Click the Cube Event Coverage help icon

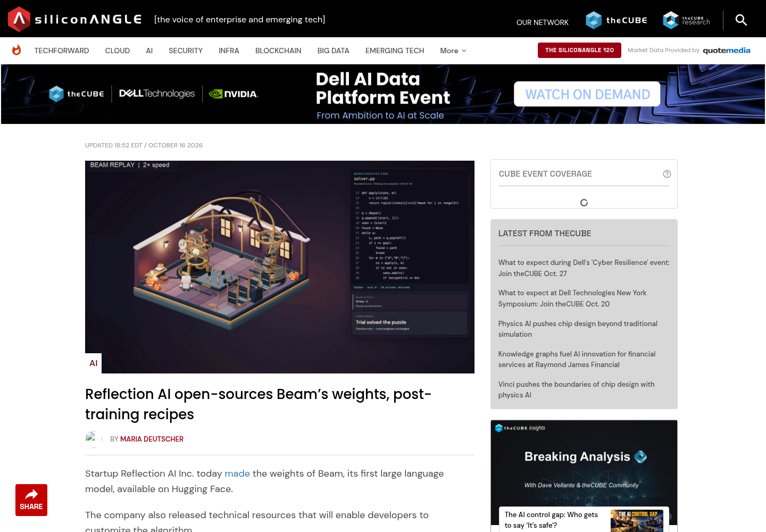pos(667,174)
